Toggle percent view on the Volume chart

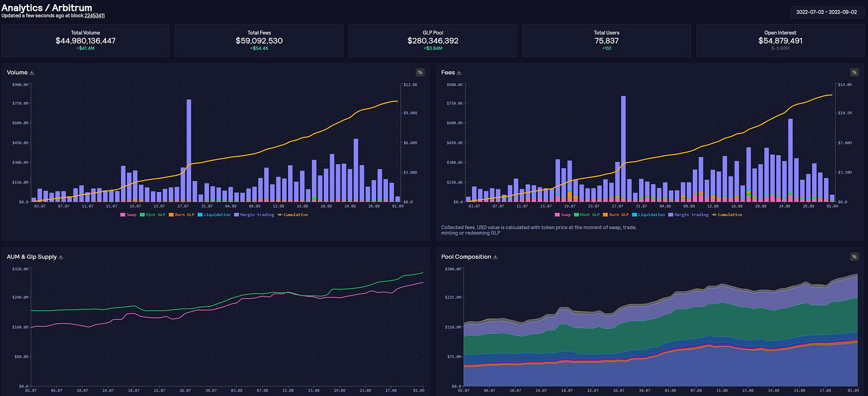pyautogui.click(x=420, y=72)
